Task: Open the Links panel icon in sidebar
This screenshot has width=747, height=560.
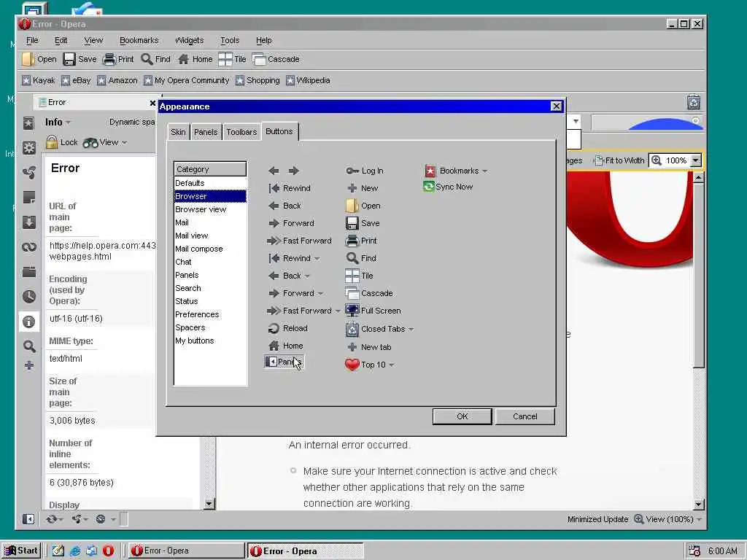Action: pyautogui.click(x=28, y=246)
